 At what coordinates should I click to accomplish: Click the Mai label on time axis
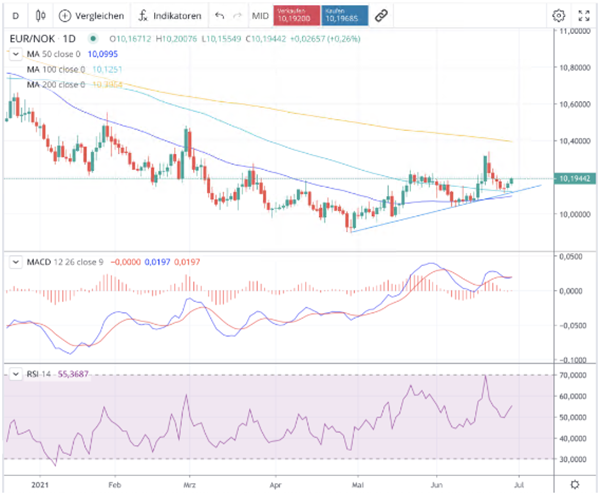click(x=358, y=485)
